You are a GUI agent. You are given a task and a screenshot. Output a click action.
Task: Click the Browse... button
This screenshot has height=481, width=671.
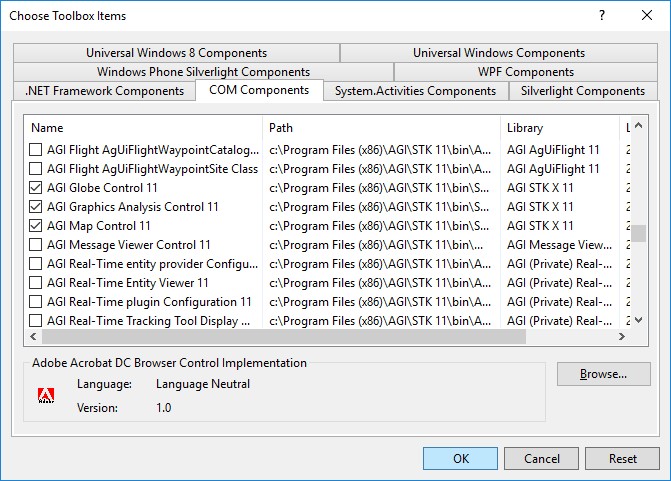coord(604,374)
